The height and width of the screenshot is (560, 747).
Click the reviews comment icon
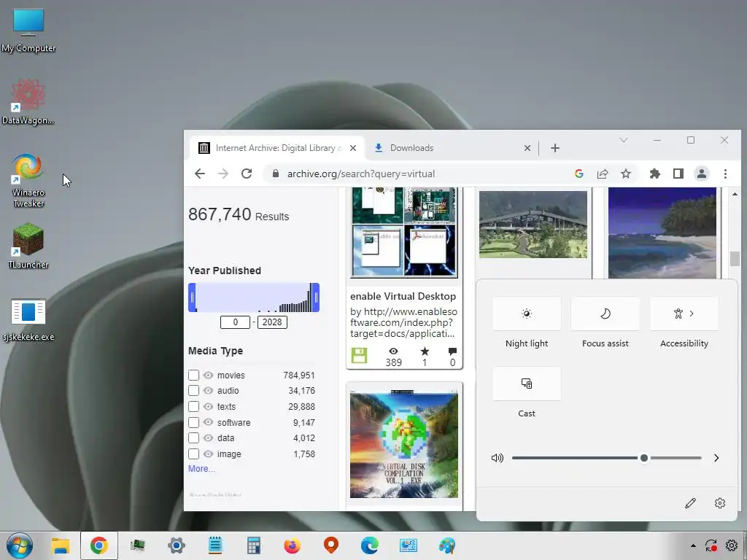click(x=452, y=351)
